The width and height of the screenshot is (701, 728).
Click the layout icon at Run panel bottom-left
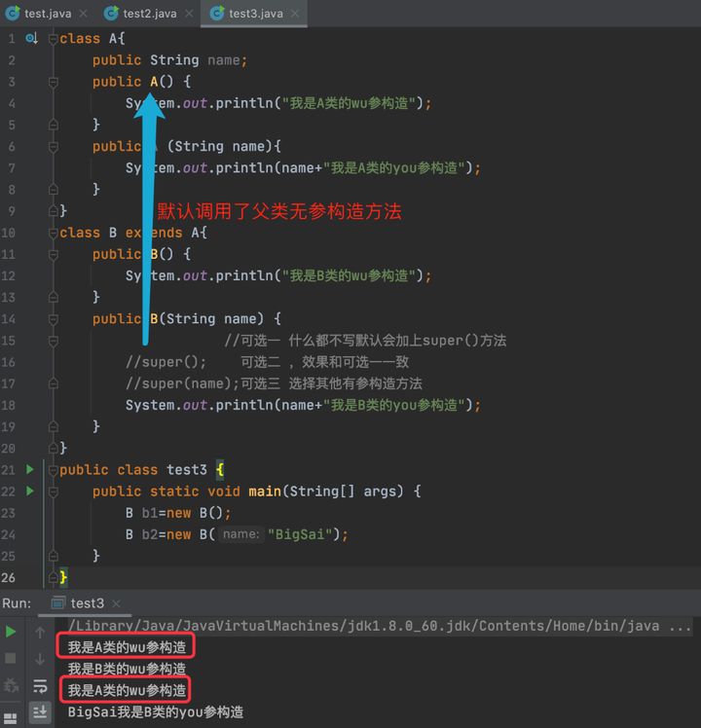(x=10, y=718)
